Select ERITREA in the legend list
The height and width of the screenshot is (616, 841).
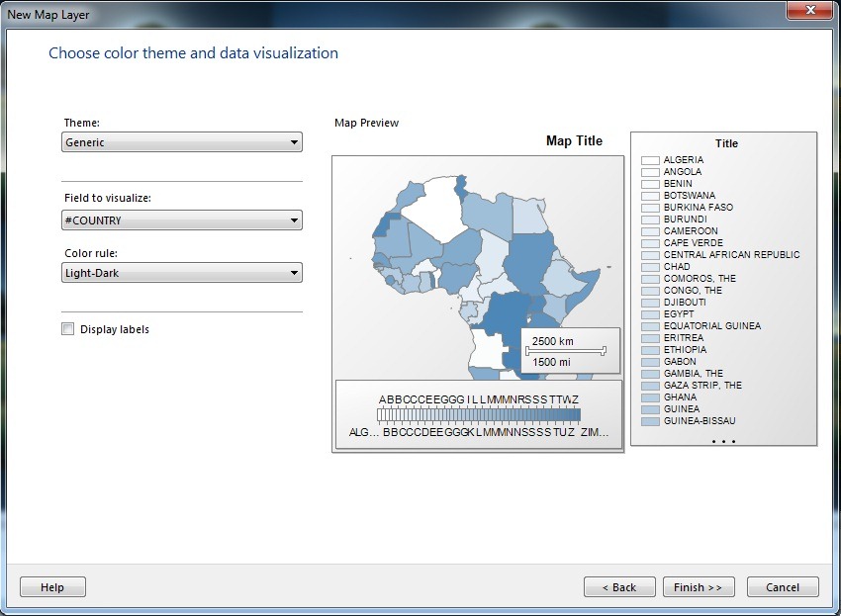[x=684, y=338]
